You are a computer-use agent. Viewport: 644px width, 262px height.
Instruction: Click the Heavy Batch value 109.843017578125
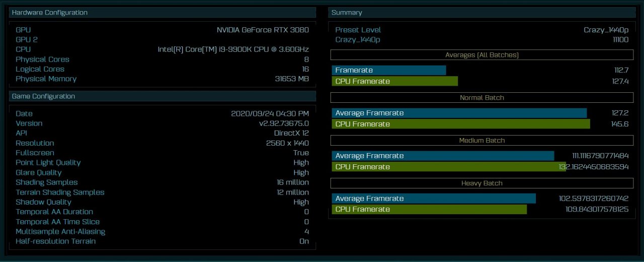pos(597,210)
